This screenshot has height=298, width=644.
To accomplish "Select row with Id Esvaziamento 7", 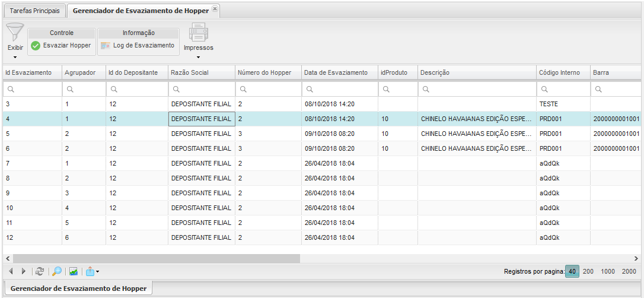I will (321, 163).
